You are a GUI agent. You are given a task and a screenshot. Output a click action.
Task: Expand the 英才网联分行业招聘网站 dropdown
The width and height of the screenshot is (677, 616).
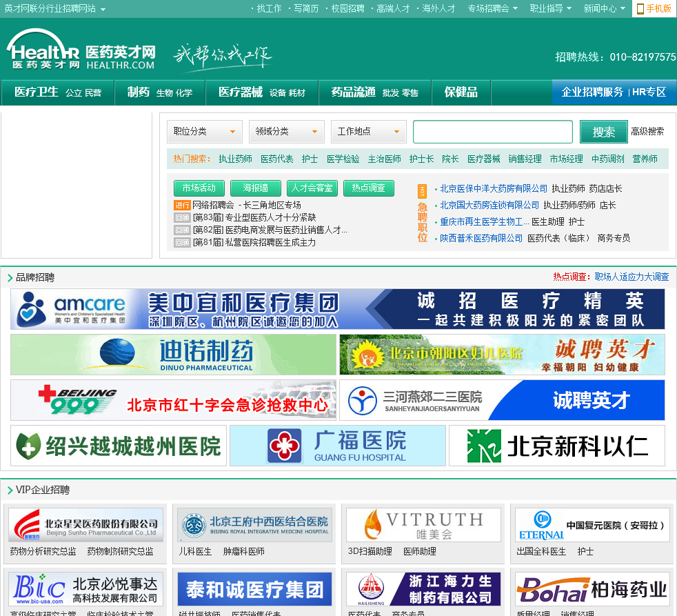point(55,9)
